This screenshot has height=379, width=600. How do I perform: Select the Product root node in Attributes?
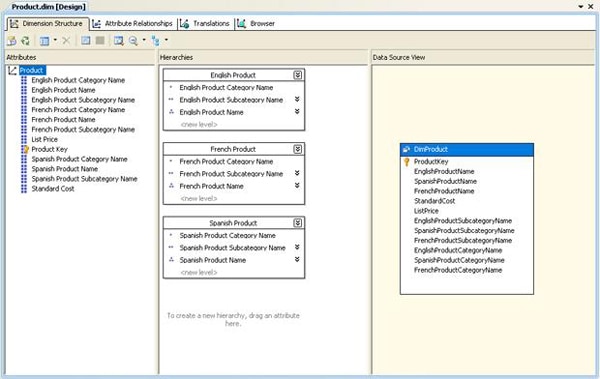32,70
